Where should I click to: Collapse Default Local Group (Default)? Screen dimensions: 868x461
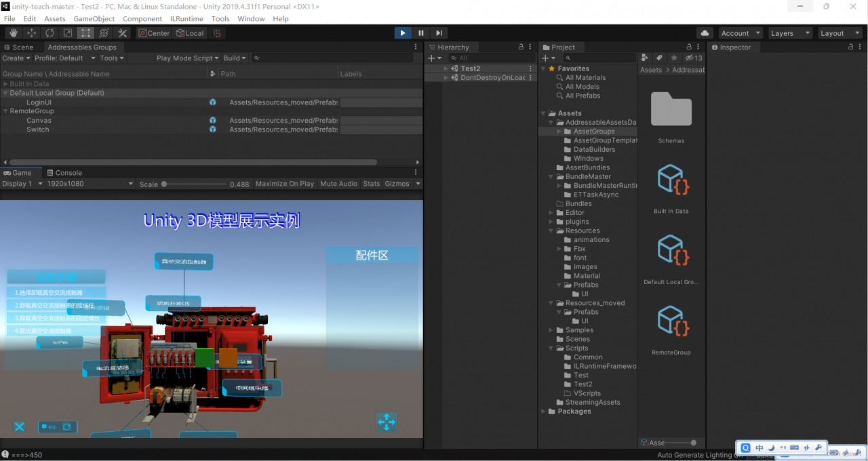pos(5,93)
